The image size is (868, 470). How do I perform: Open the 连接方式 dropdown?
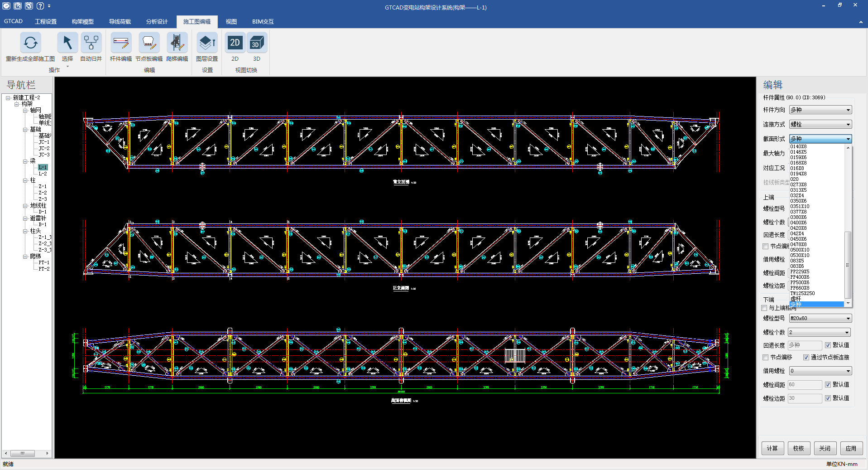point(820,125)
